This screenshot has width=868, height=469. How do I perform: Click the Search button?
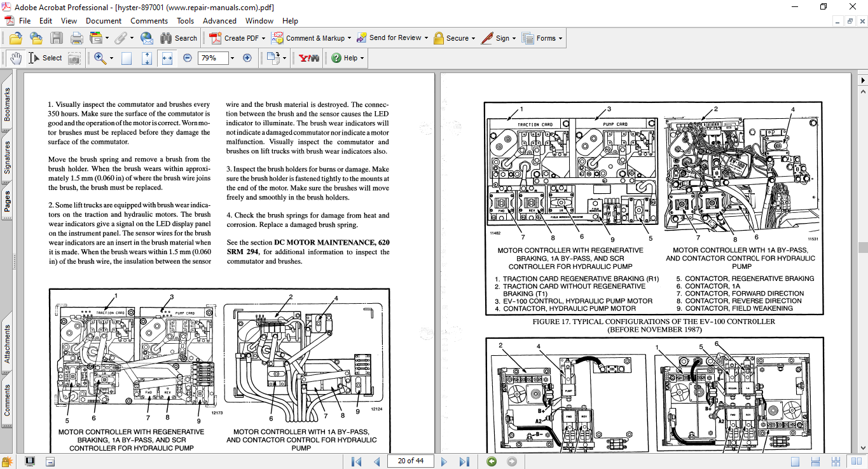(179, 38)
